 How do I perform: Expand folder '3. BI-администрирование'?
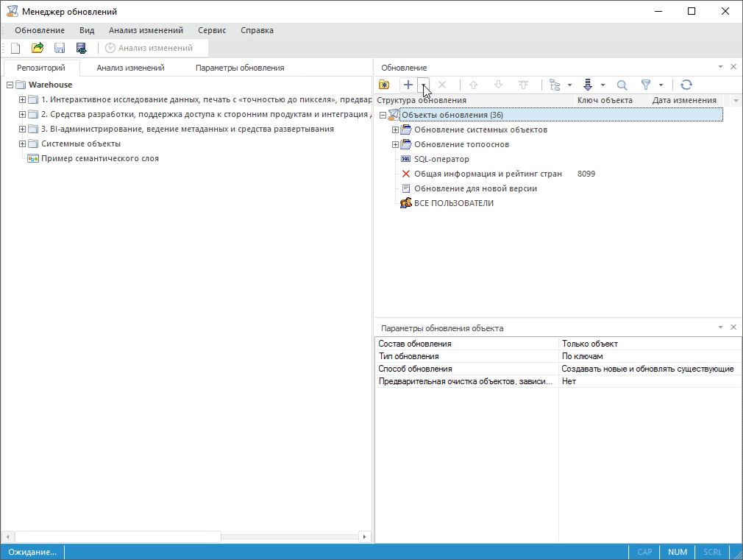(x=22, y=129)
